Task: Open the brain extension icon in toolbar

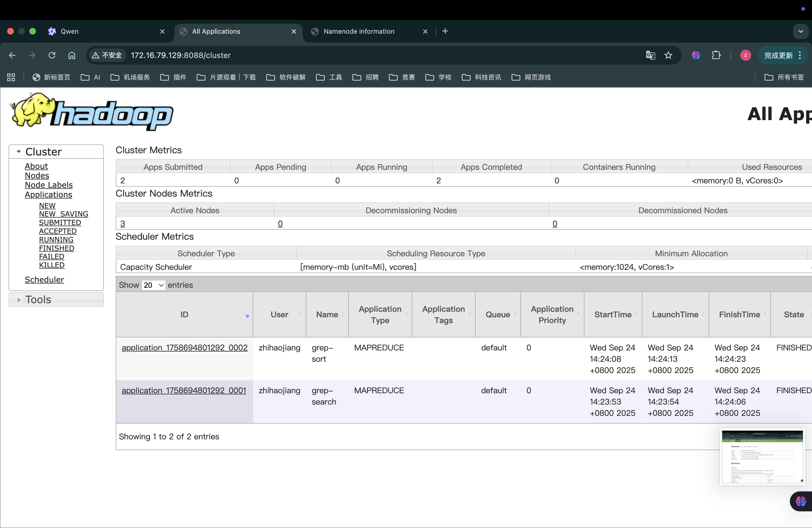Action: (x=696, y=55)
